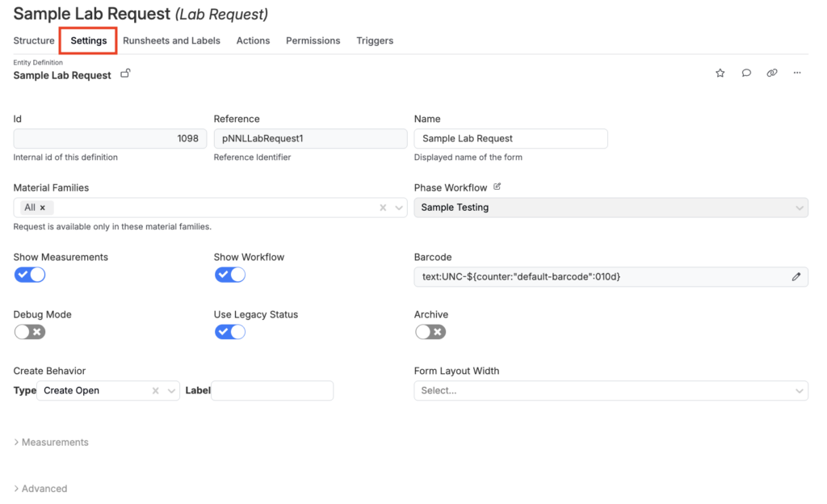Screen dimensions: 827x504
Task: Open the Runsheets and Labels tab
Action: pos(171,40)
